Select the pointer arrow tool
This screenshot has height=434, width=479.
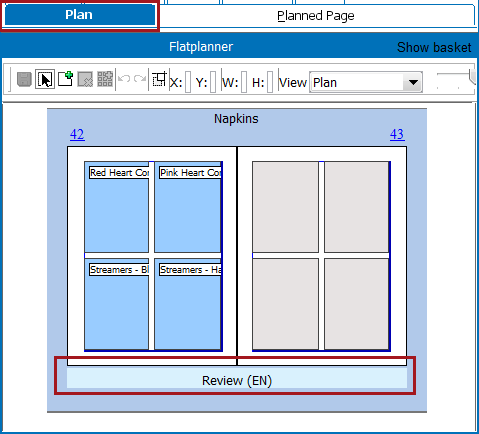pyautogui.click(x=45, y=79)
